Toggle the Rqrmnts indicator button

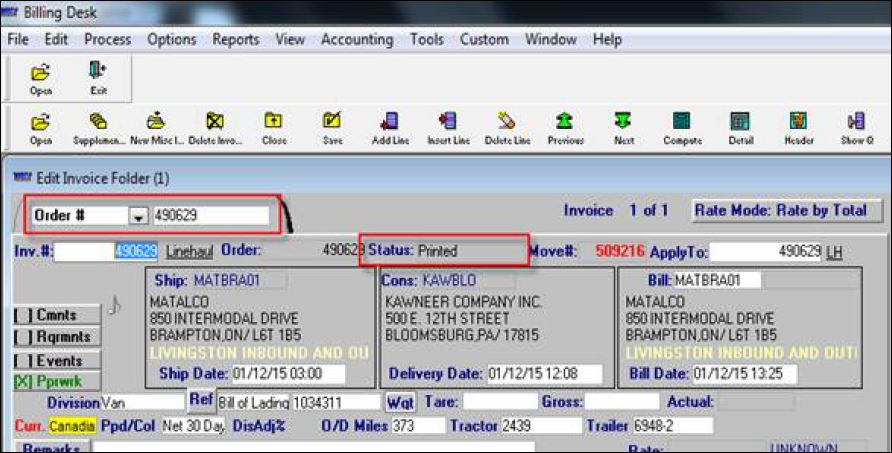pyautogui.click(x=57, y=337)
